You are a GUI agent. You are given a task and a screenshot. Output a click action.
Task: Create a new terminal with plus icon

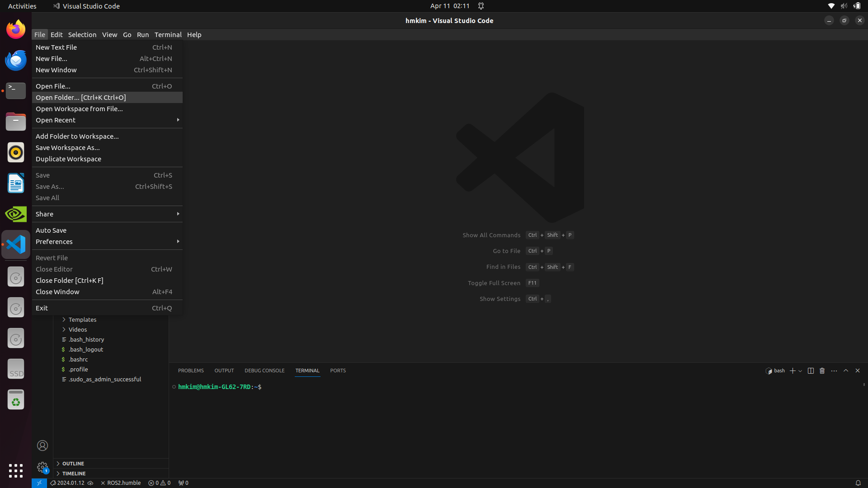[793, 371]
